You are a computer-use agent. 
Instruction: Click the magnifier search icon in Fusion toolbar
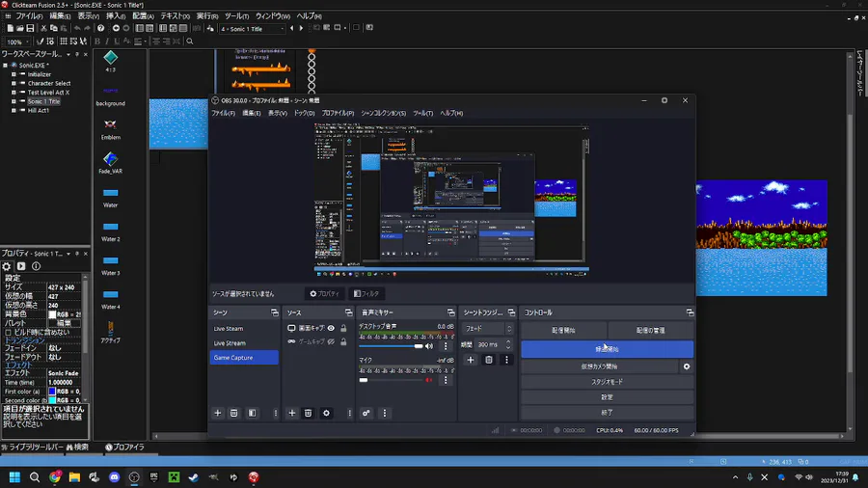coord(190,41)
